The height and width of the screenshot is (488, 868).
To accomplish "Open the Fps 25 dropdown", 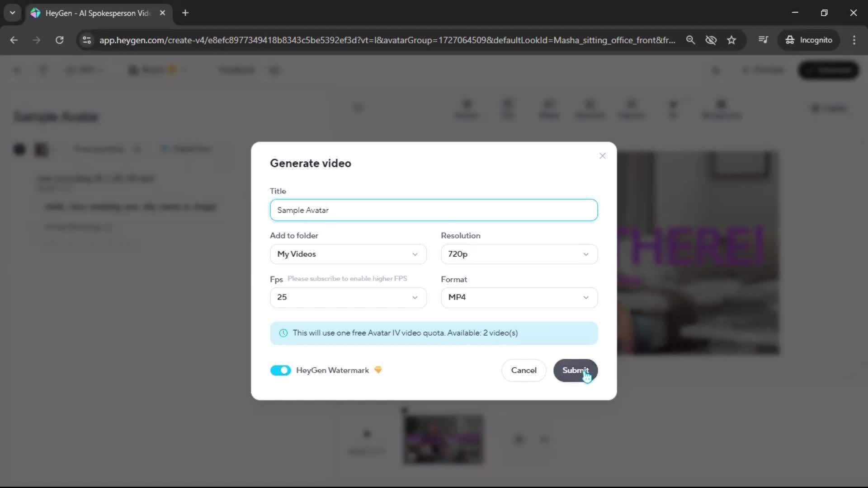I will [348, 297].
